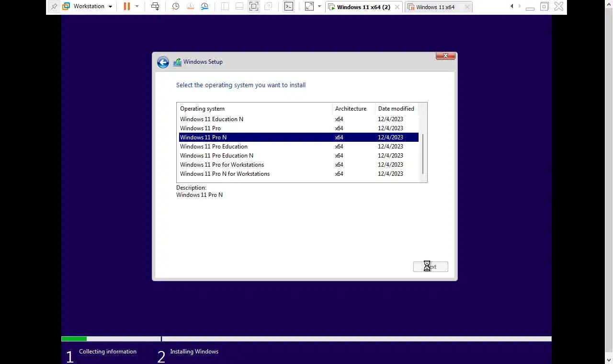Expand the stretch display dropdown arrow
The height and width of the screenshot is (364, 613).
[319, 7]
